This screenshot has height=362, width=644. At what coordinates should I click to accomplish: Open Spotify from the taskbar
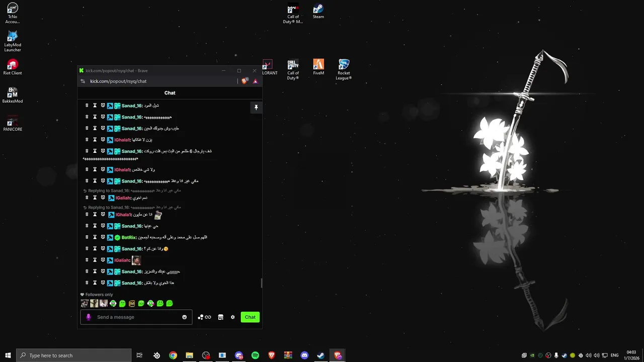(x=255, y=355)
